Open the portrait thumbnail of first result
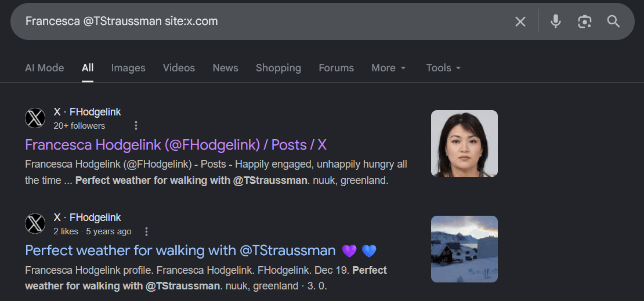 (x=464, y=143)
